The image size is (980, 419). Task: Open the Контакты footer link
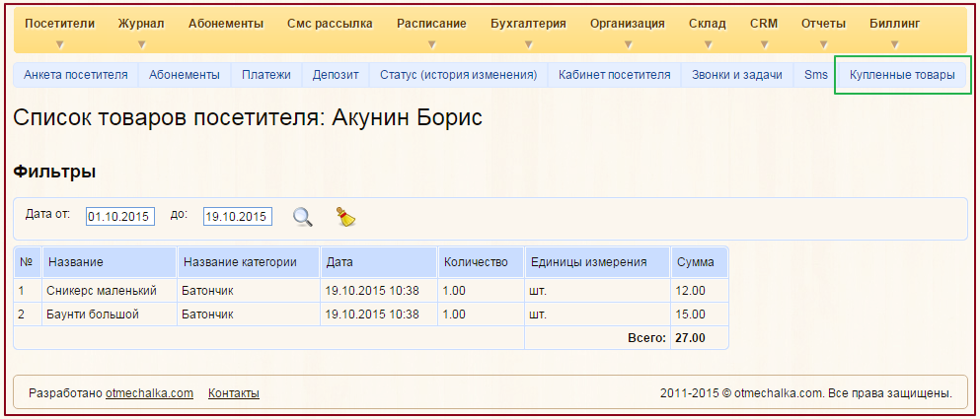tap(234, 393)
